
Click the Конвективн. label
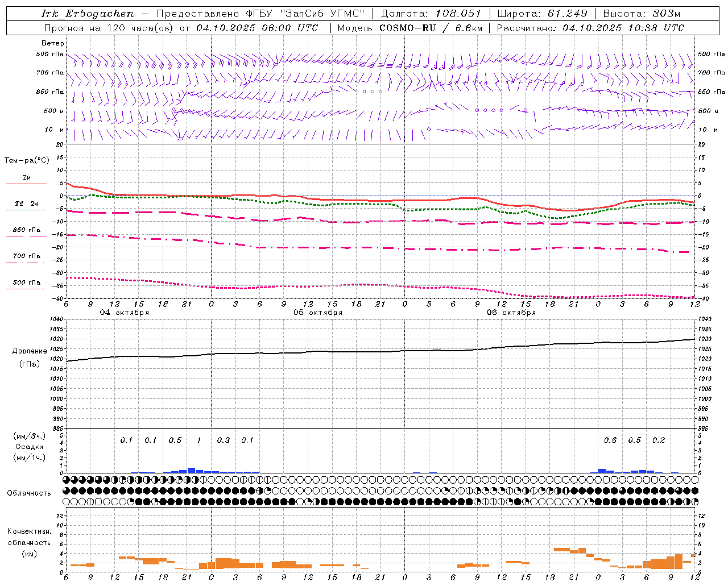coord(30,531)
